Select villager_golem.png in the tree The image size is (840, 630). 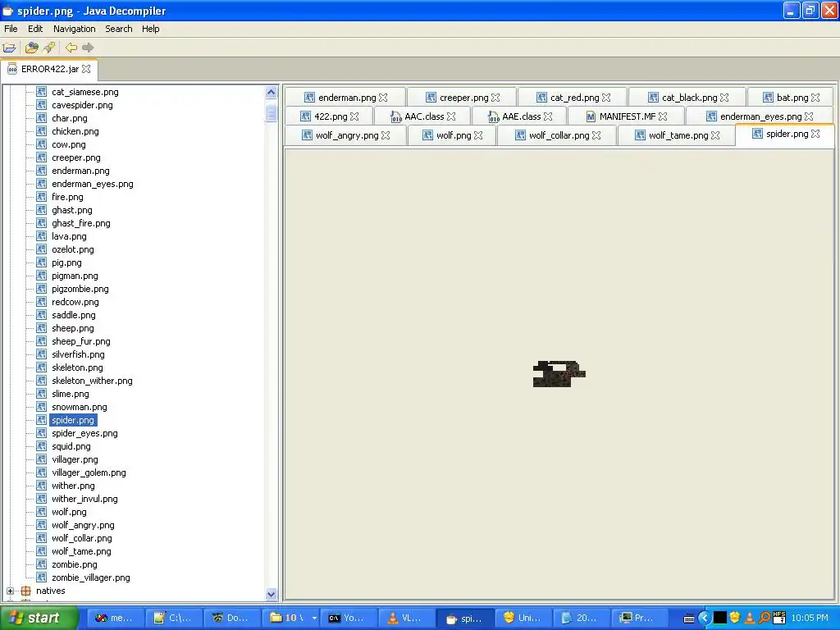click(89, 472)
